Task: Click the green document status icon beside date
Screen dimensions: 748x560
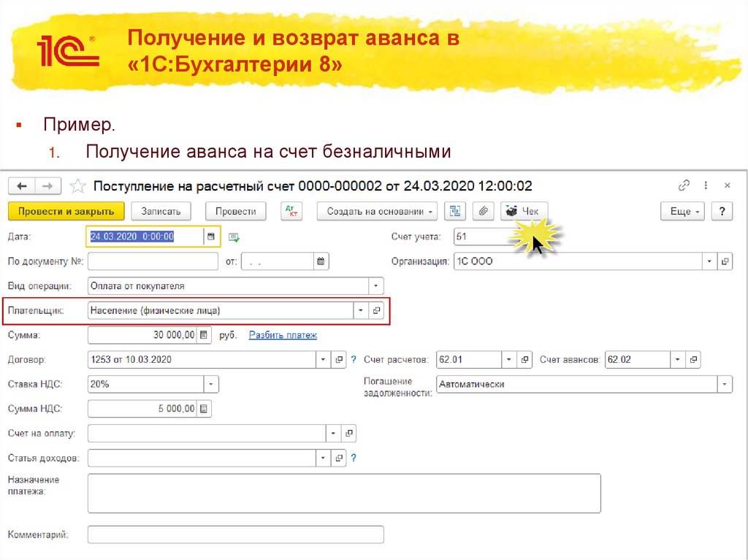Action: [x=234, y=237]
